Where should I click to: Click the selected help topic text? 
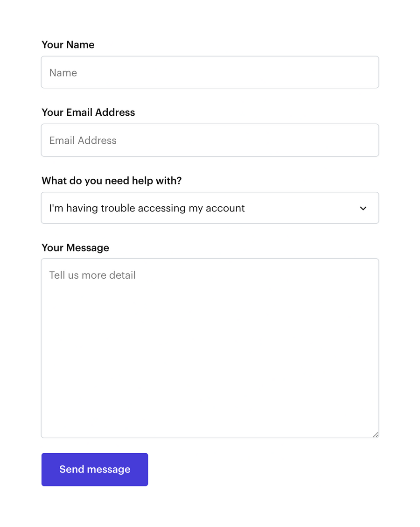tap(147, 208)
